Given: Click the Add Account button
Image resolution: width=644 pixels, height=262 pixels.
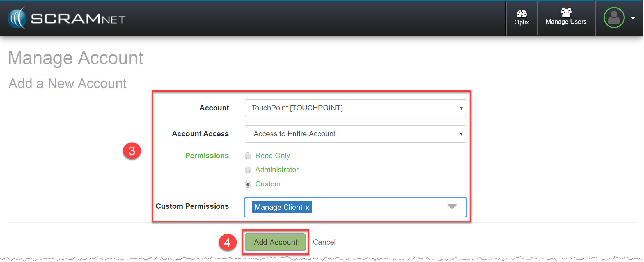Looking at the screenshot, I should point(275,242).
